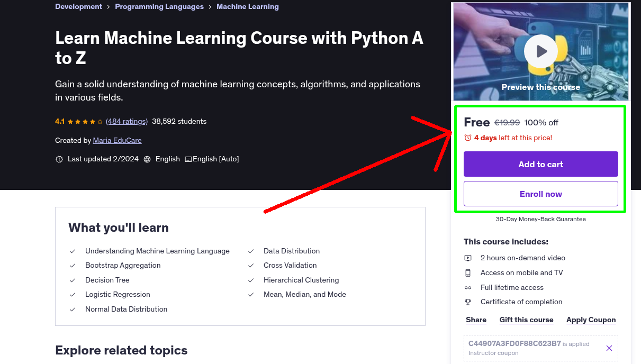Open the Machine Learning breadcrumb

[x=248, y=7]
